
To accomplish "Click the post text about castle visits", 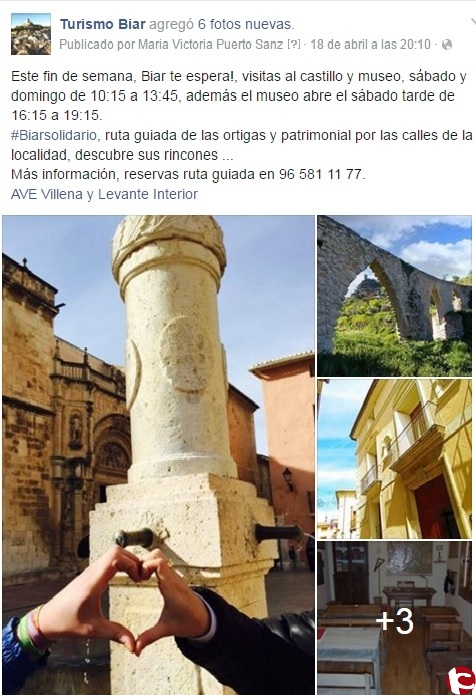I will pos(239,96).
